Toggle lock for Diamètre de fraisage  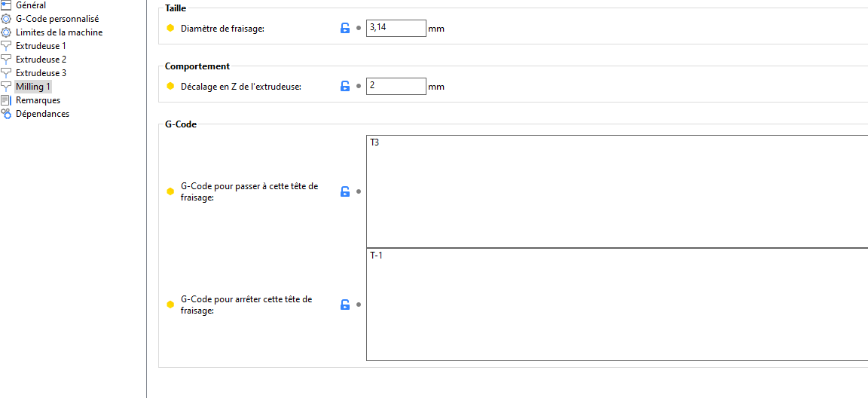pyautogui.click(x=345, y=28)
